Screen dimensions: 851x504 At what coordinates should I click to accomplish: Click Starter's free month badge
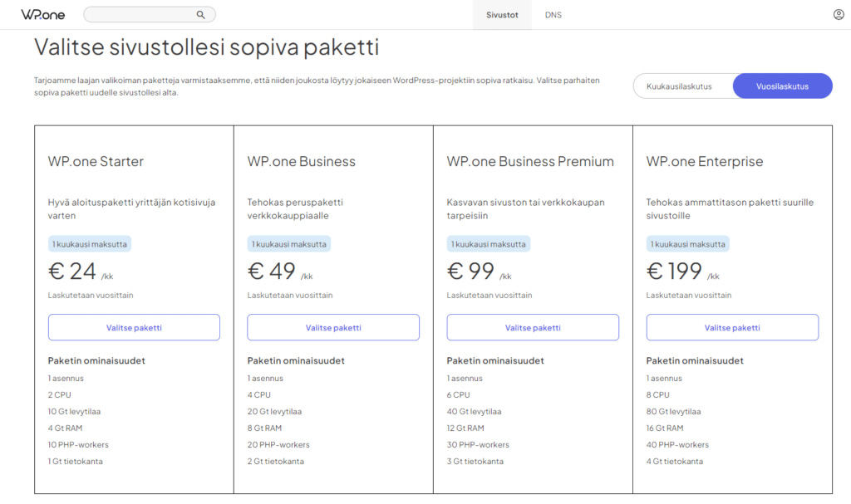coord(90,244)
